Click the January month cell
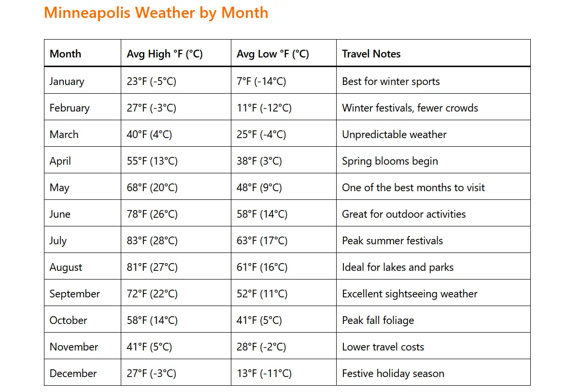582x392 pixels. click(67, 82)
